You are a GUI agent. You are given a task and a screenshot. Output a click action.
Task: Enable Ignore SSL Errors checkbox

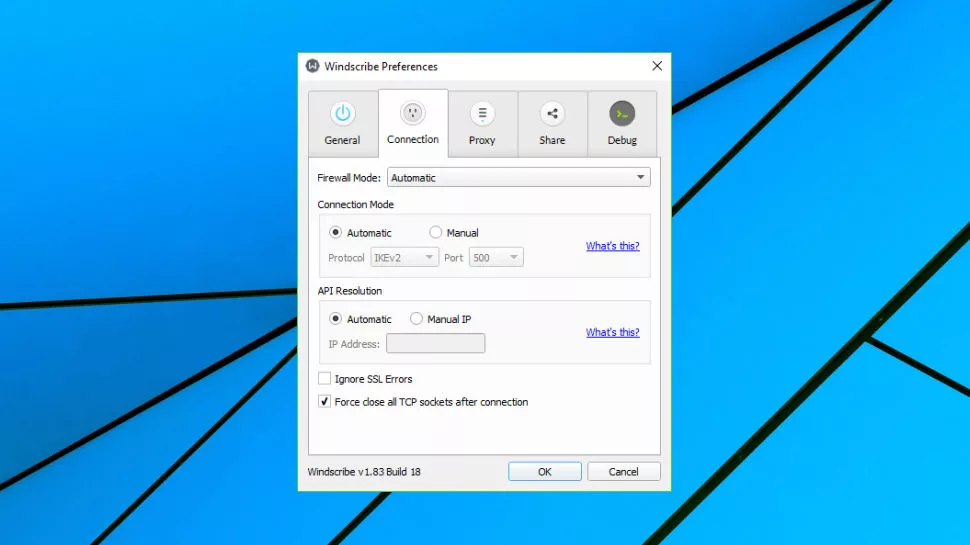click(324, 379)
